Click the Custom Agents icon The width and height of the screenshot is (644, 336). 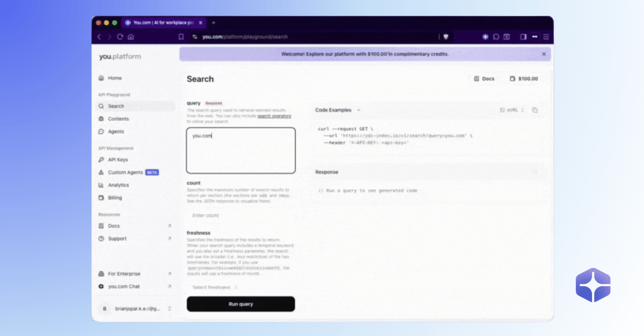[x=101, y=173]
